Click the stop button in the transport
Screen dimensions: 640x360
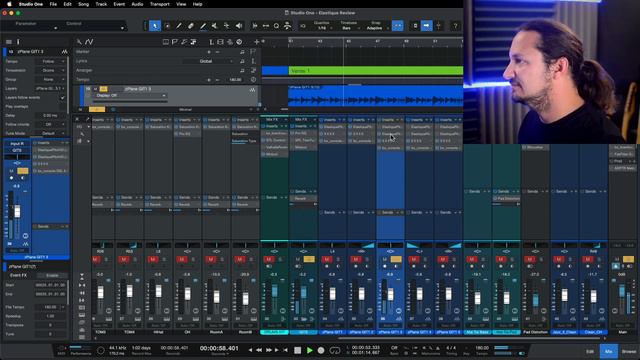point(298,350)
